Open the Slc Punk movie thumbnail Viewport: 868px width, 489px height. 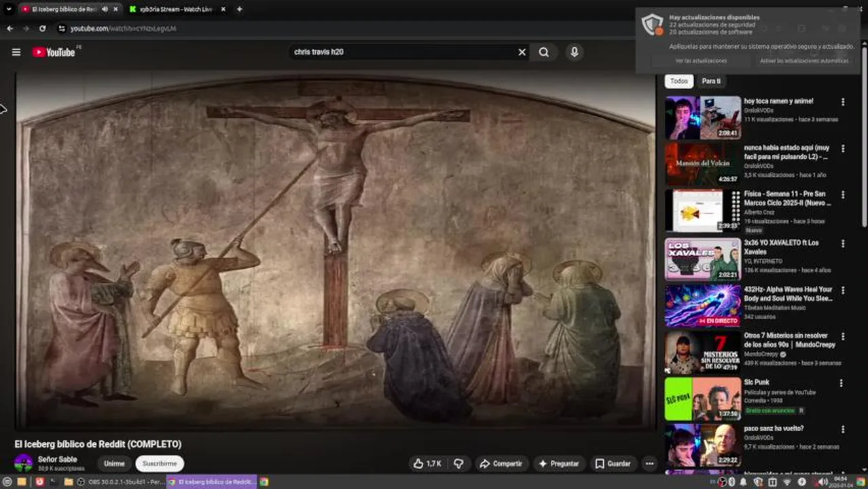(x=703, y=399)
